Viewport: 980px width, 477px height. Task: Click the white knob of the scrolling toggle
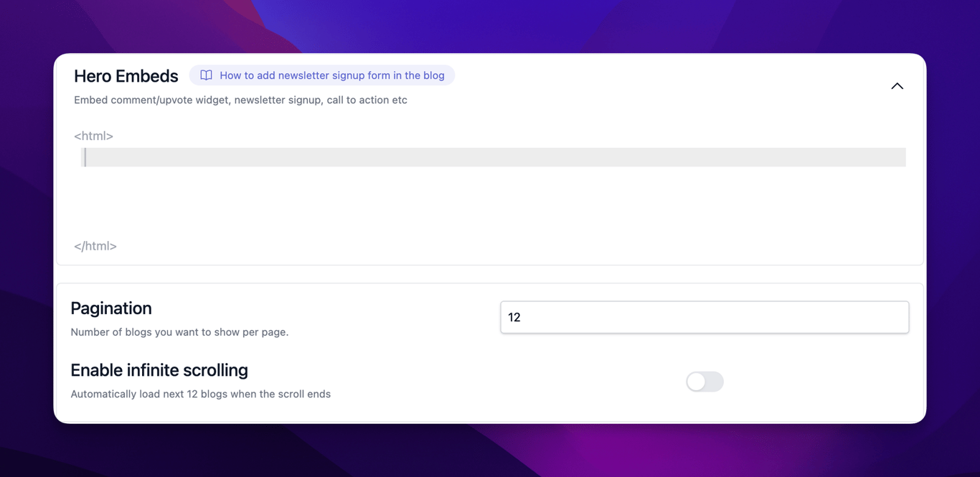point(696,382)
